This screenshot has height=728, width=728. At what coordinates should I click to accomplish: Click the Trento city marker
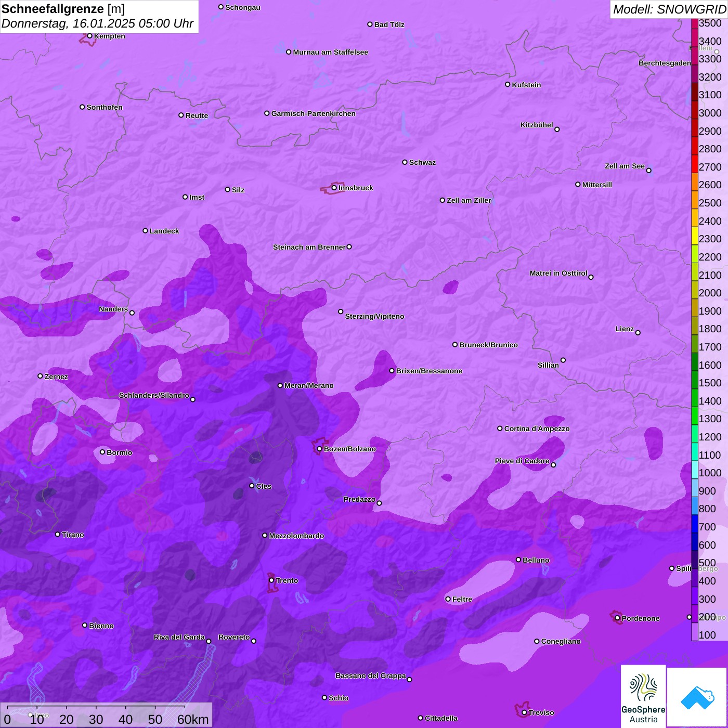pyautogui.click(x=271, y=580)
